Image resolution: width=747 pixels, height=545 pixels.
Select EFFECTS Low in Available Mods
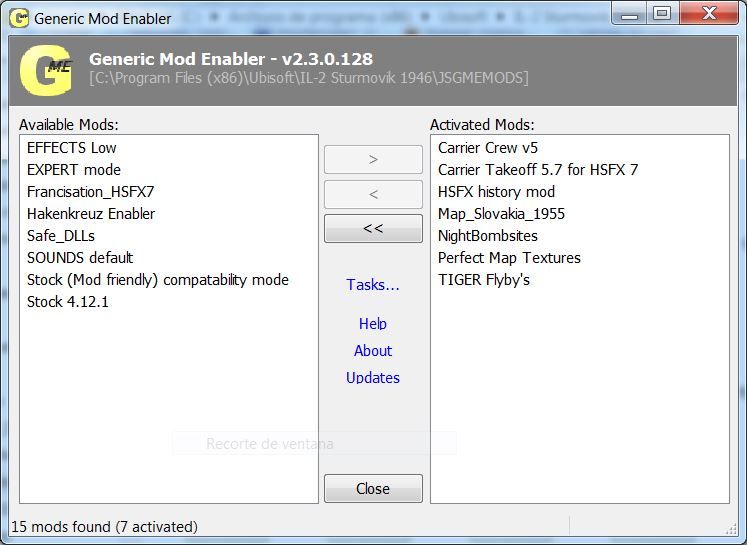pos(72,148)
